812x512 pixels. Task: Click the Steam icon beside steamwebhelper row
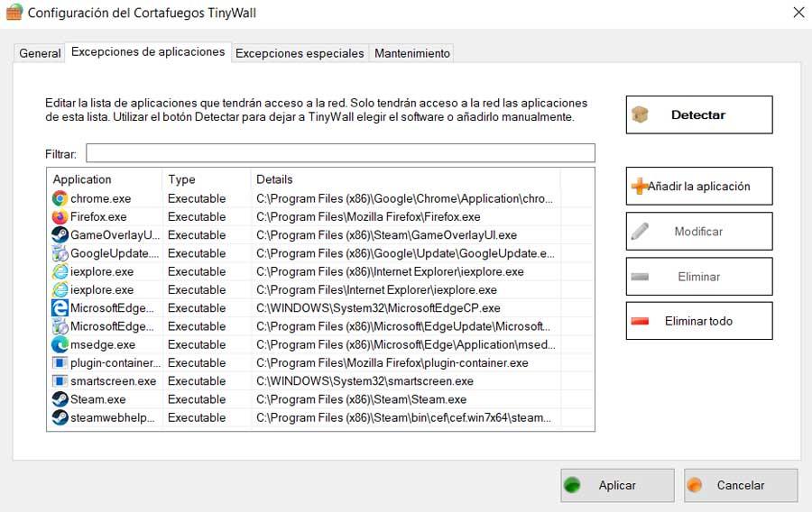pos(60,417)
